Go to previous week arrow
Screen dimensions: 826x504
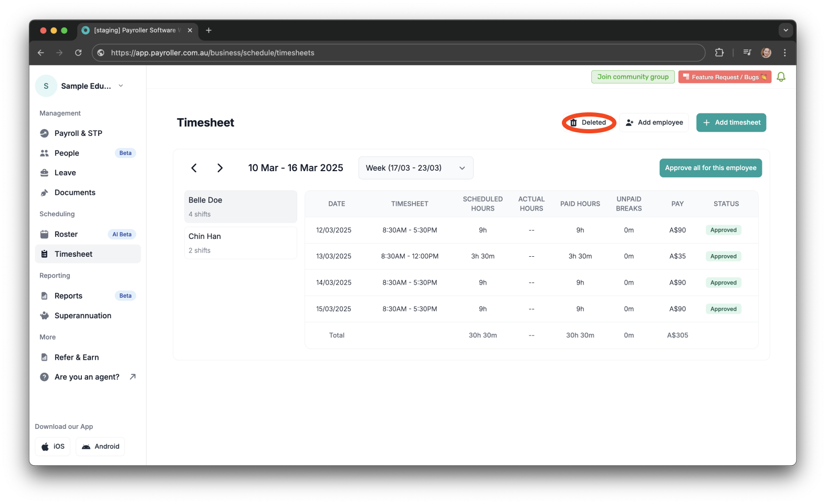[x=194, y=168]
